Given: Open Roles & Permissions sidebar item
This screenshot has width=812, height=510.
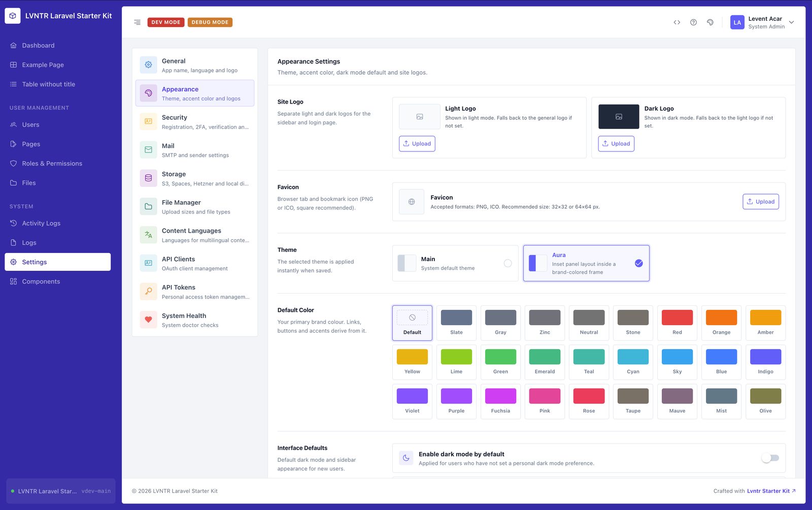Looking at the screenshot, I should pyautogui.click(x=58, y=164).
